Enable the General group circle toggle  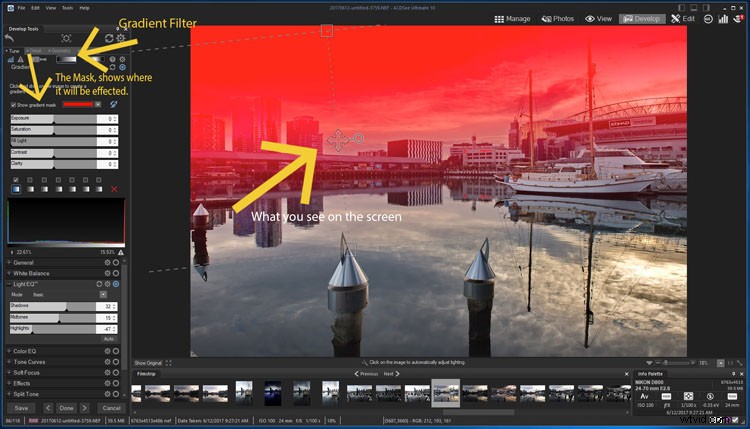[x=116, y=263]
